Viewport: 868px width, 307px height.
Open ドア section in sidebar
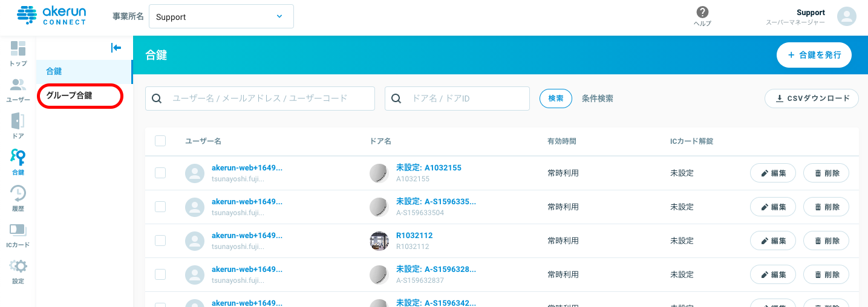click(x=18, y=126)
